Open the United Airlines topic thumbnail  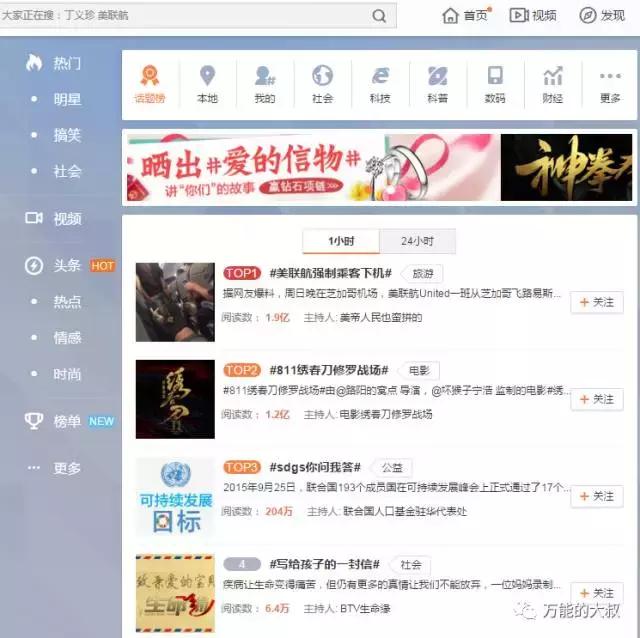pos(175,302)
